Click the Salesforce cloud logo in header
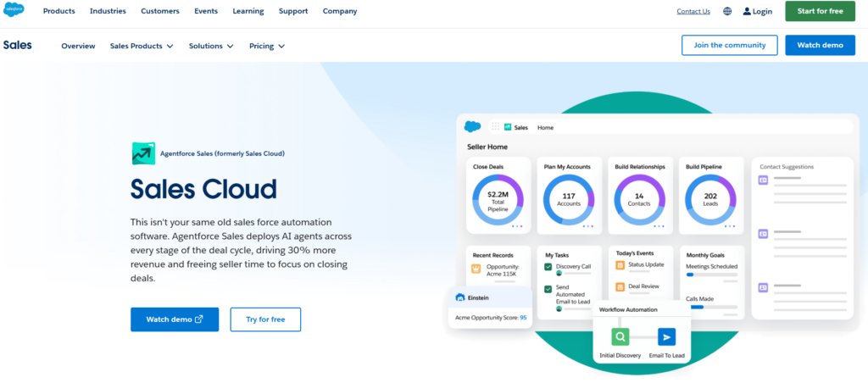Screen dimensions: 868x383 tap(14, 10)
